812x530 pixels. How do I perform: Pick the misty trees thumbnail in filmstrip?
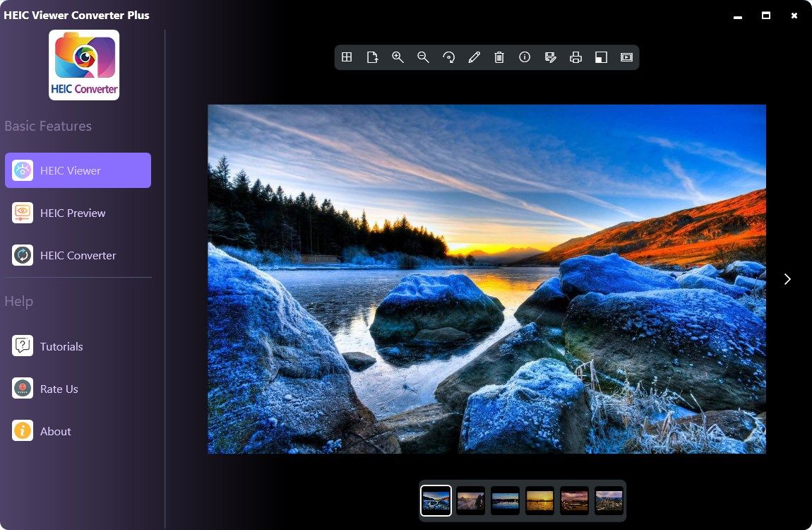[x=471, y=501]
